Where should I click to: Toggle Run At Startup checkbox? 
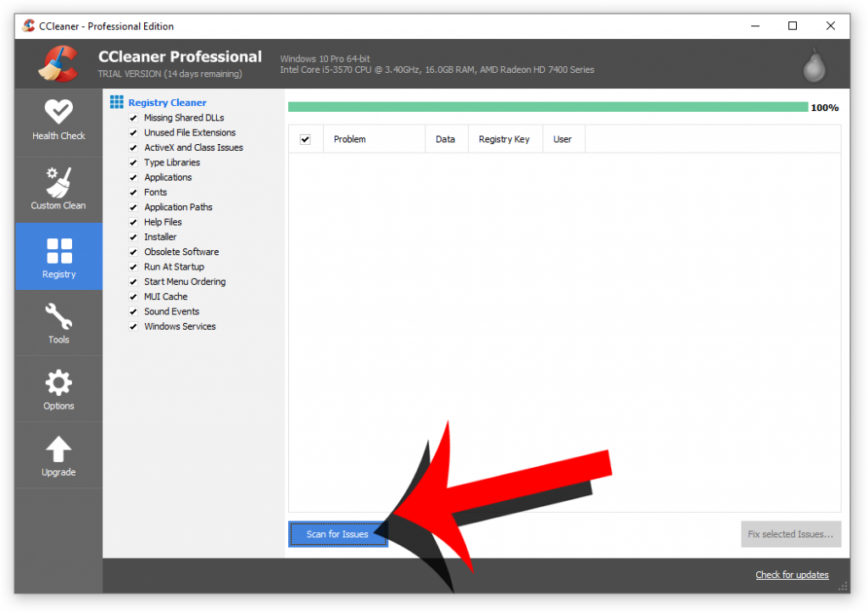133,267
